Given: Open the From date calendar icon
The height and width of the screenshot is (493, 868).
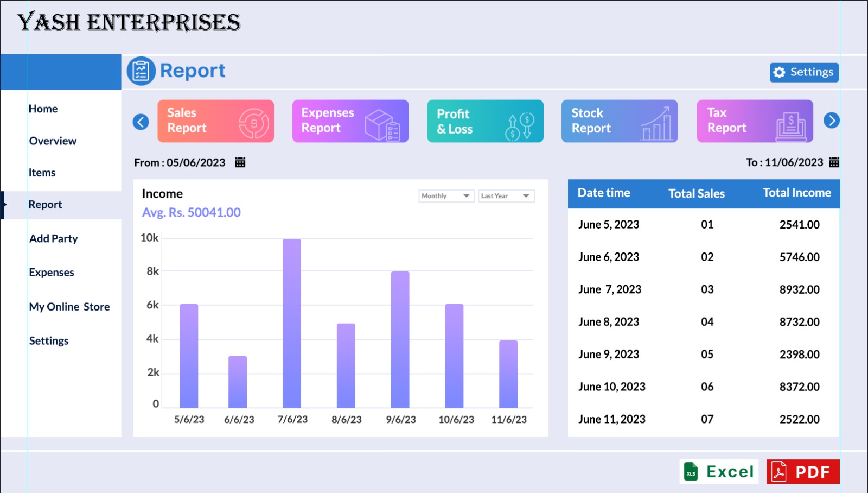Looking at the screenshot, I should tap(240, 162).
